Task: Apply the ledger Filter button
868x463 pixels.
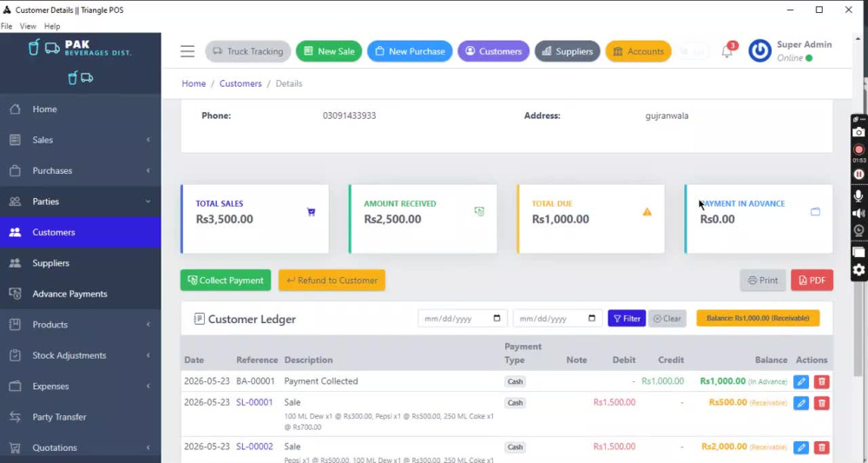Action: pos(627,319)
